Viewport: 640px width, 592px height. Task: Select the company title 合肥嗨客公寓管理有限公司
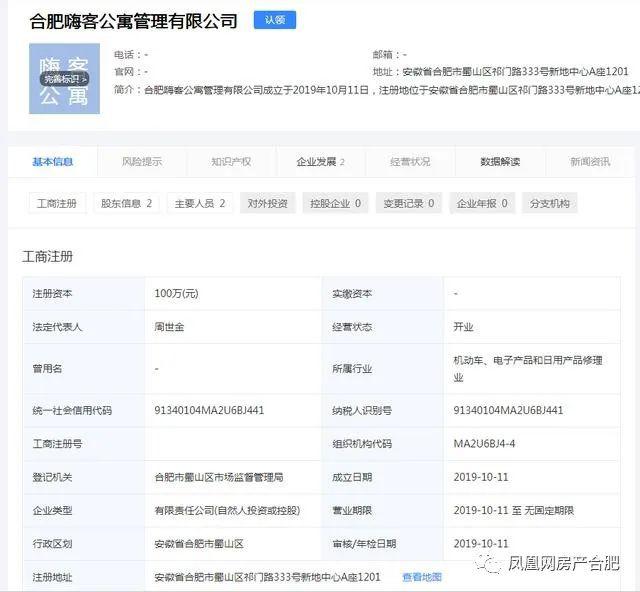click(133, 21)
